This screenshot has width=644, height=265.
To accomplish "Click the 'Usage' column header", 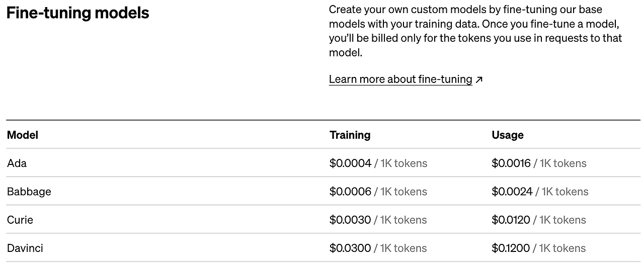I will click(508, 135).
